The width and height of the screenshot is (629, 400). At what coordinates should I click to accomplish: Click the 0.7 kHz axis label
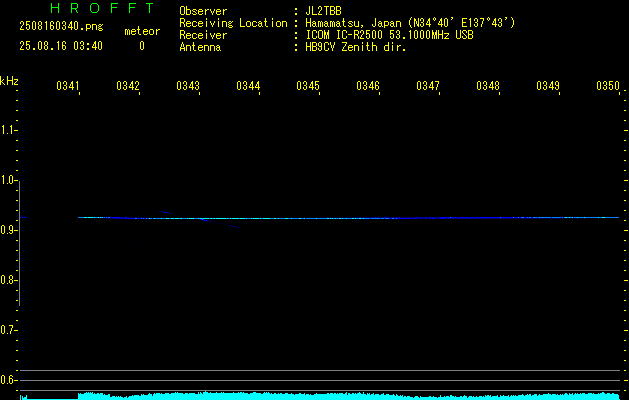click(x=8, y=330)
